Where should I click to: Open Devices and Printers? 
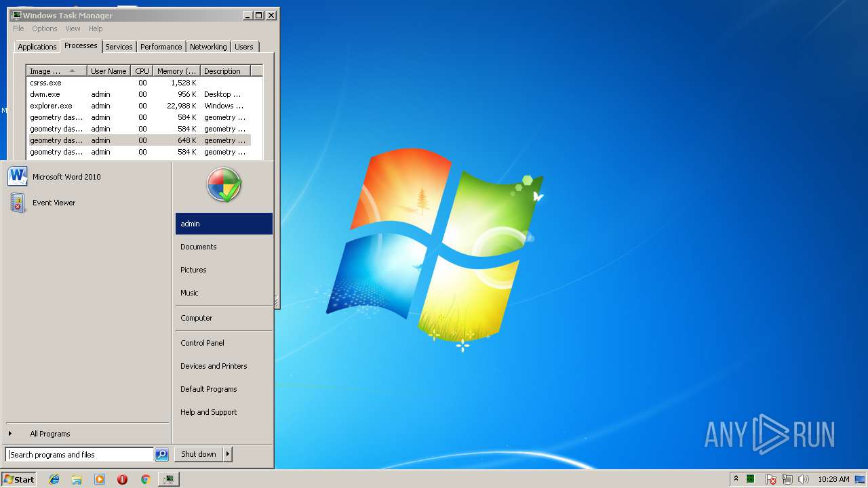224,366
